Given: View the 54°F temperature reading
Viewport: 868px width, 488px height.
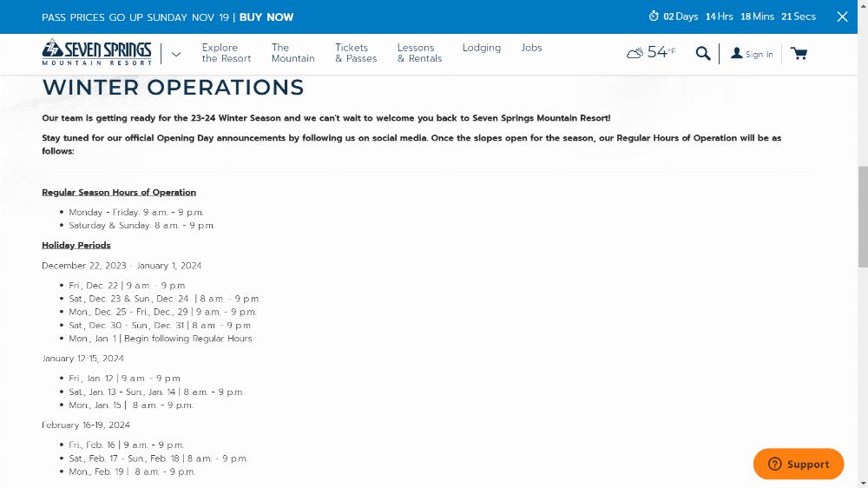Looking at the screenshot, I should (661, 52).
